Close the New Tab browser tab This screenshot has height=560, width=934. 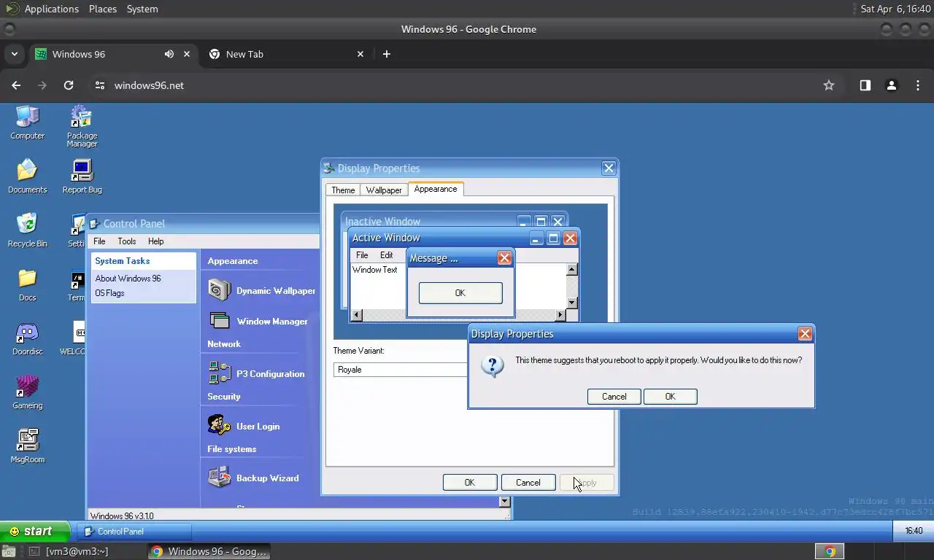360,54
